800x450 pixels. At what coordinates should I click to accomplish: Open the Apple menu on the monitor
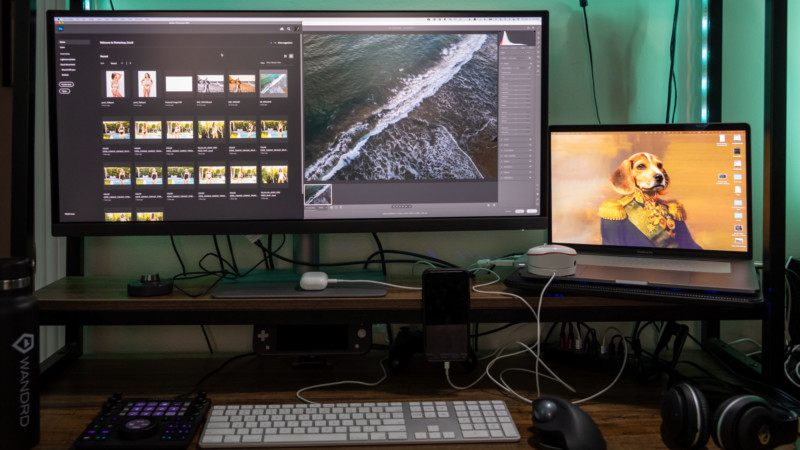58,19
